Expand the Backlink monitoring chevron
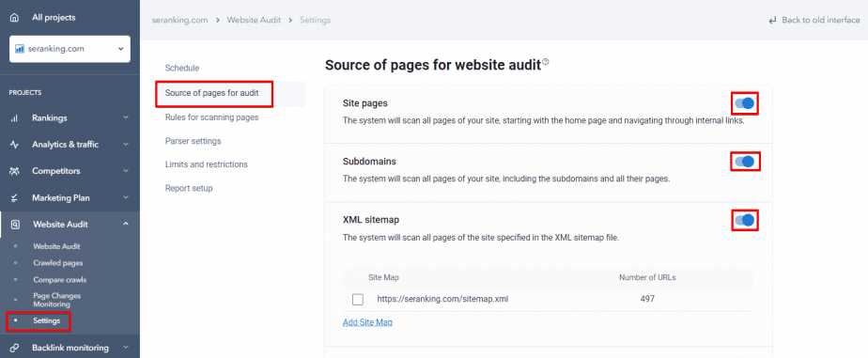Image resolution: width=868 pixels, height=358 pixels. [x=126, y=348]
